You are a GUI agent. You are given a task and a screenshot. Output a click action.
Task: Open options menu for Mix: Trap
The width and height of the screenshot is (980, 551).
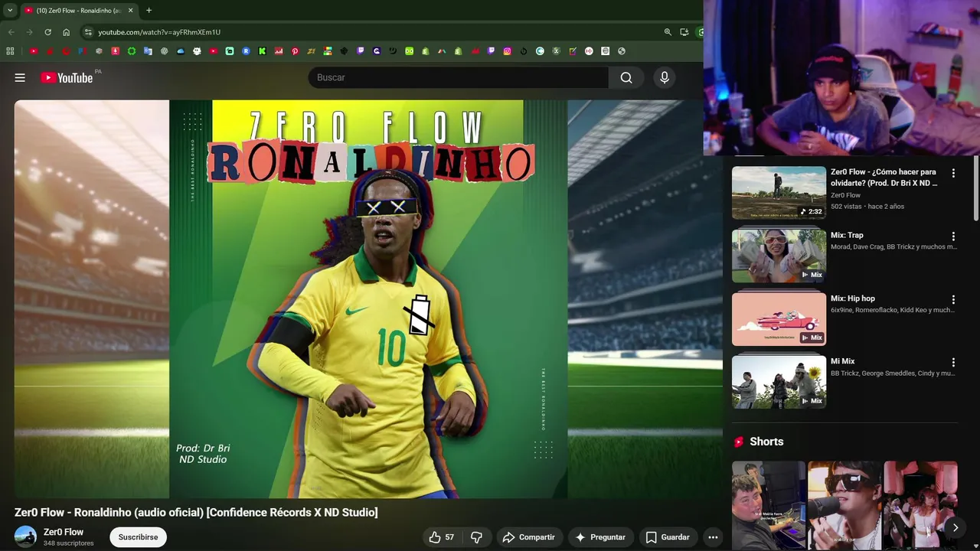(953, 236)
